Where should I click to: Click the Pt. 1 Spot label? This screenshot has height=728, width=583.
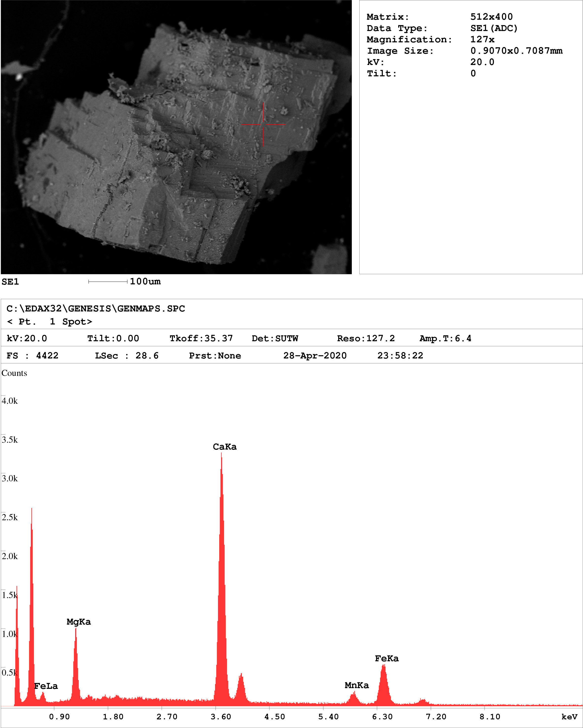click(x=49, y=322)
